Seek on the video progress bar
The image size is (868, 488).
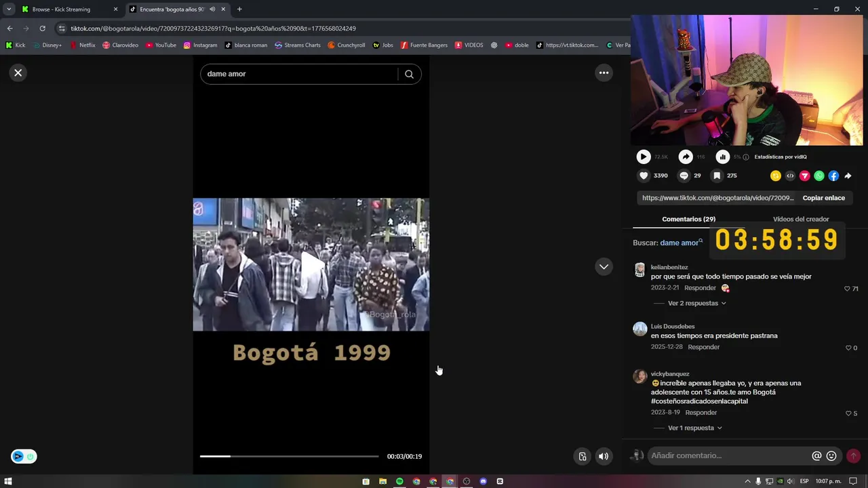(289, 456)
